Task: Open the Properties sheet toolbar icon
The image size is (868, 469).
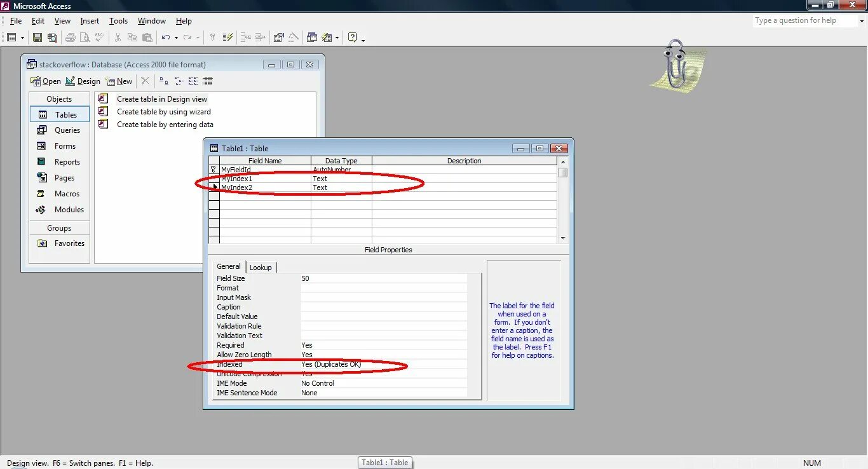Action: click(x=278, y=37)
